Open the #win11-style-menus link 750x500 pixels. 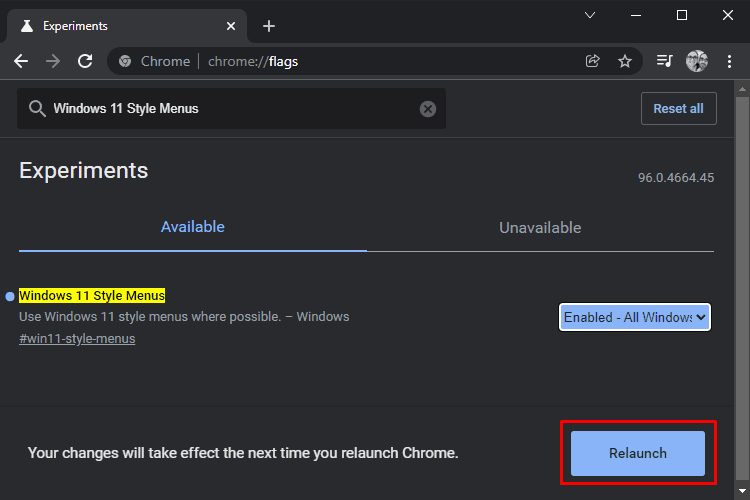point(77,339)
